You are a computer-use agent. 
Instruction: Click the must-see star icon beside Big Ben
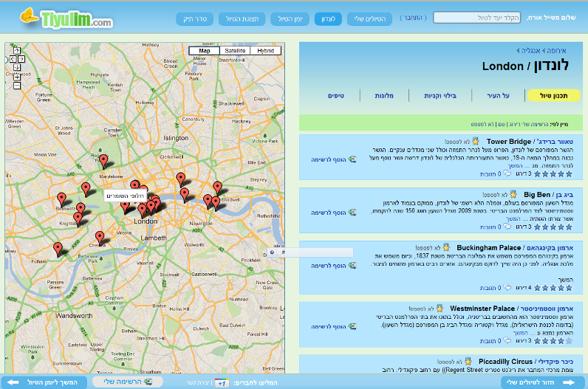click(x=513, y=195)
